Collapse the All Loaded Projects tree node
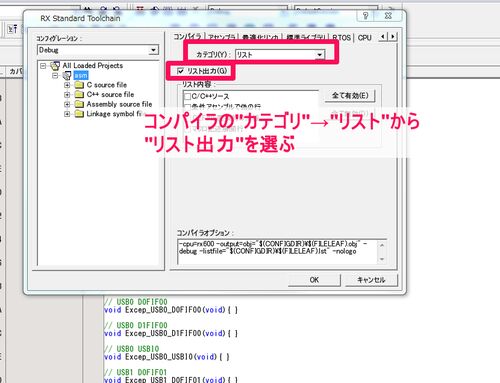This screenshot has height=383, width=500. tap(43, 66)
